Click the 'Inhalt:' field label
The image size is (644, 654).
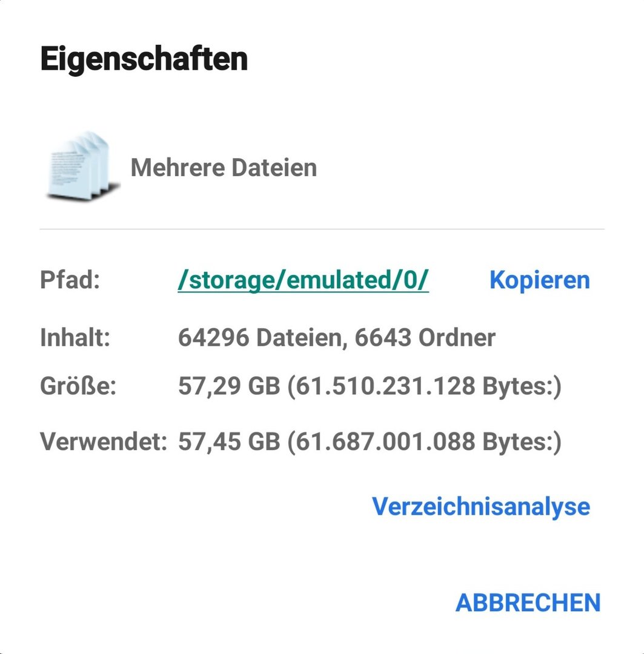click(75, 338)
